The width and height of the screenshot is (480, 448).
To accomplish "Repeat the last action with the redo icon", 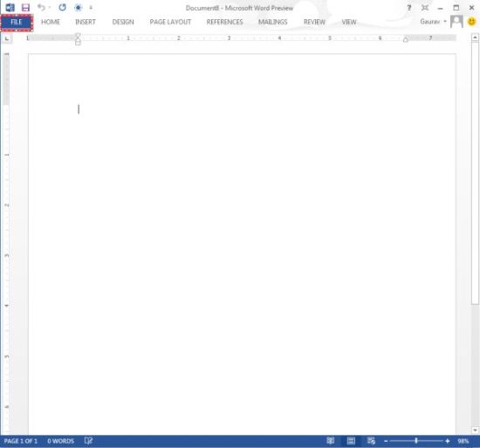I will tap(62, 7).
